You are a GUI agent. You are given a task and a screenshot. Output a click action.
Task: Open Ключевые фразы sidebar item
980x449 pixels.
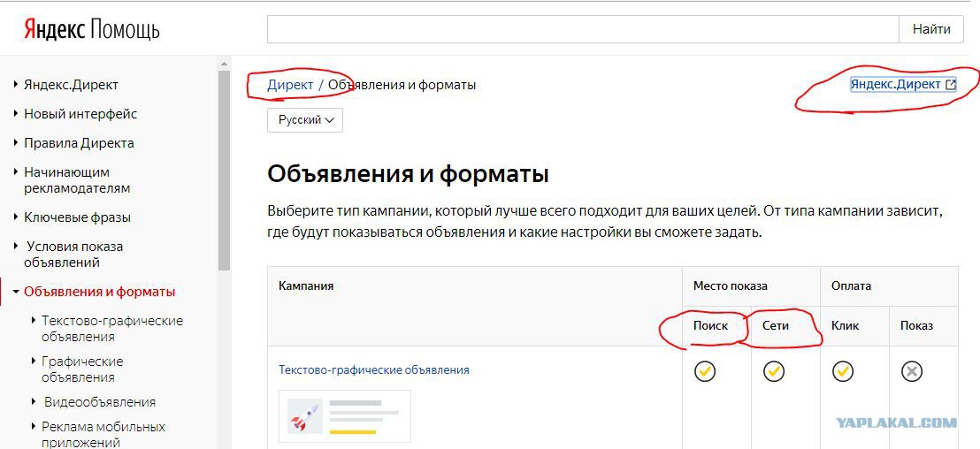[78, 217]
